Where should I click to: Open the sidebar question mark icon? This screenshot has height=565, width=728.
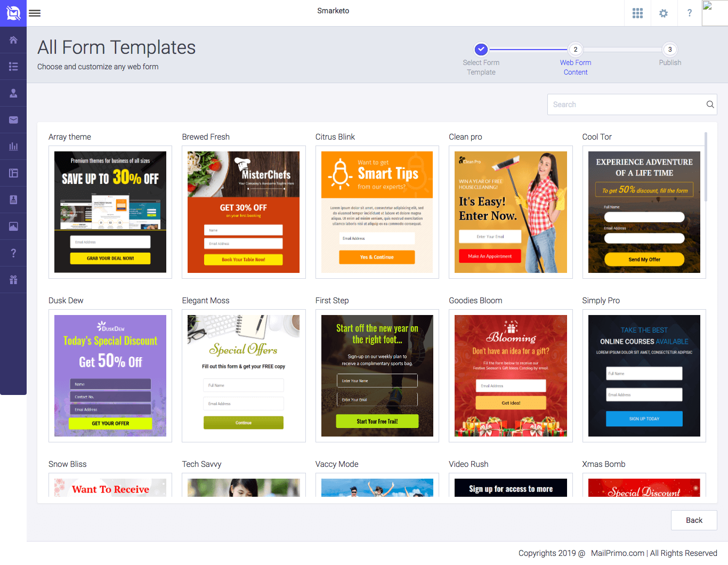[13, 253]
